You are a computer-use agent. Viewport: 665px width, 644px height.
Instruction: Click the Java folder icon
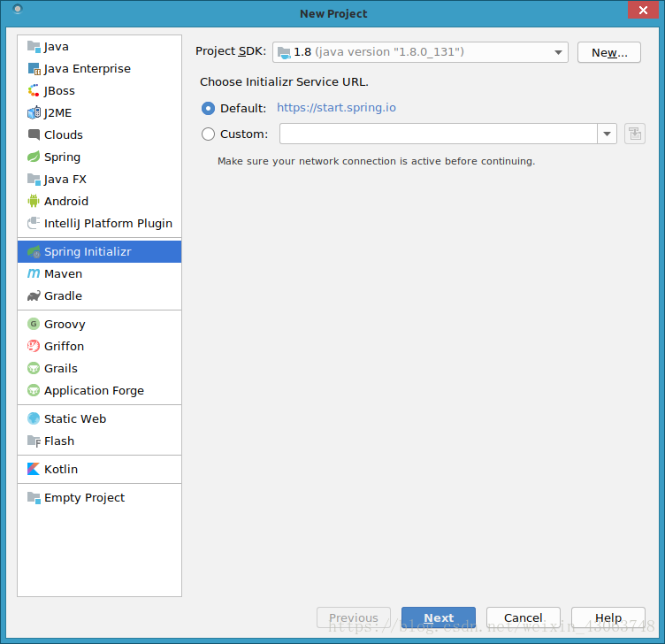34,46
